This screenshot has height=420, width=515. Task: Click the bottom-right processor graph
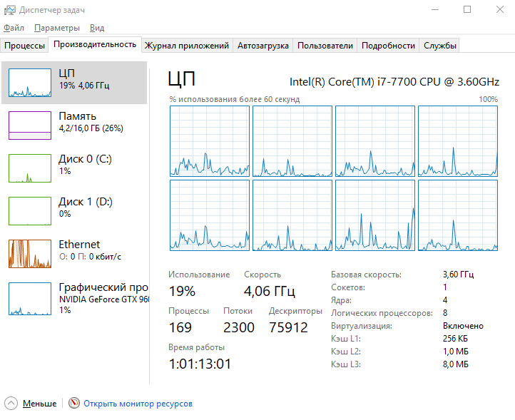coord(458,215)
